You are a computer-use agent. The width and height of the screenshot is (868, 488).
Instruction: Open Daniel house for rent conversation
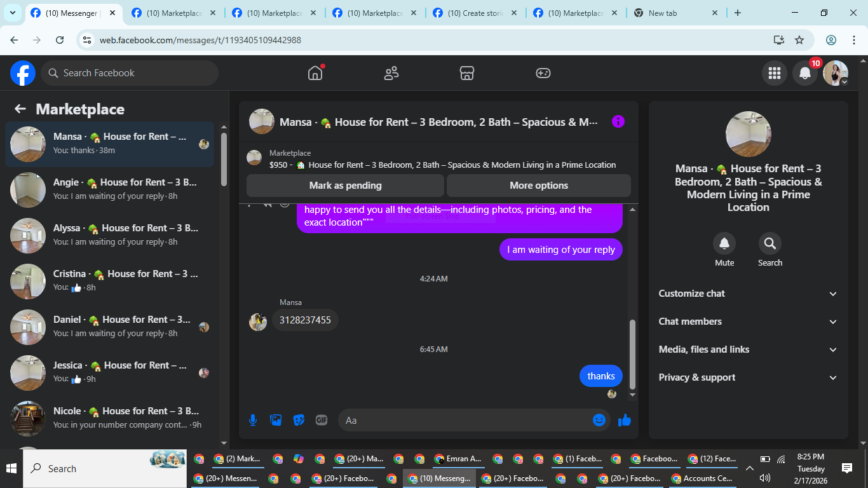[x=109, y=327]
